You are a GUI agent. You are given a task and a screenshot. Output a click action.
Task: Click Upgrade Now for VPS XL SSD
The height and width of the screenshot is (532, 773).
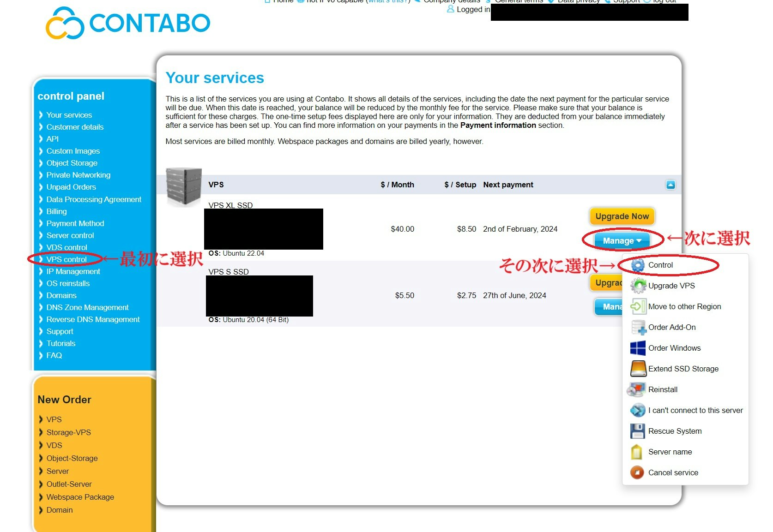point(622,216)
